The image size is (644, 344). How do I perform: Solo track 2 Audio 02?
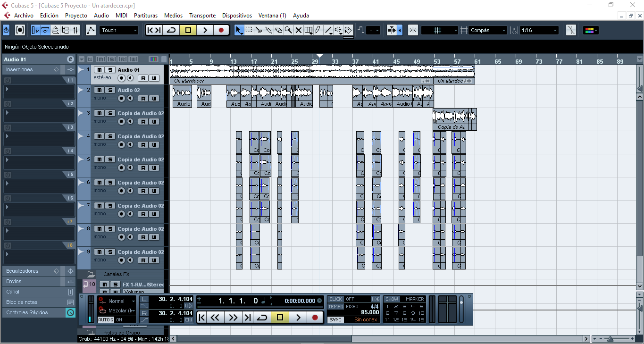(110, 90)
